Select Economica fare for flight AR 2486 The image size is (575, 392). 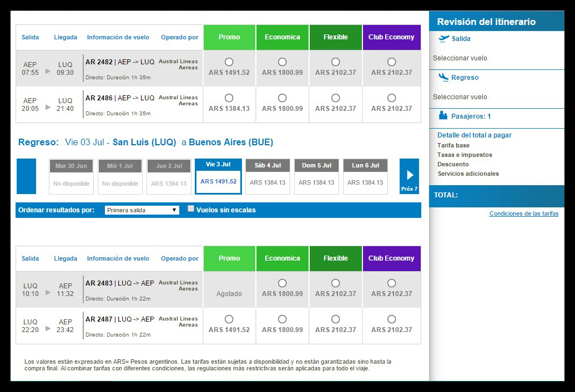283,98
